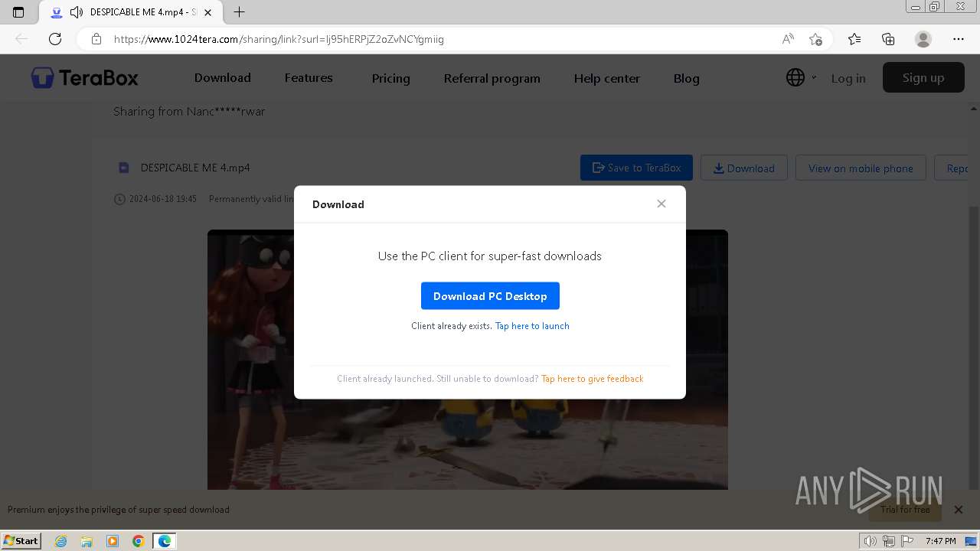
Task: Click the 2024-06-18 19:45 date text
Action: coord(163,199)
